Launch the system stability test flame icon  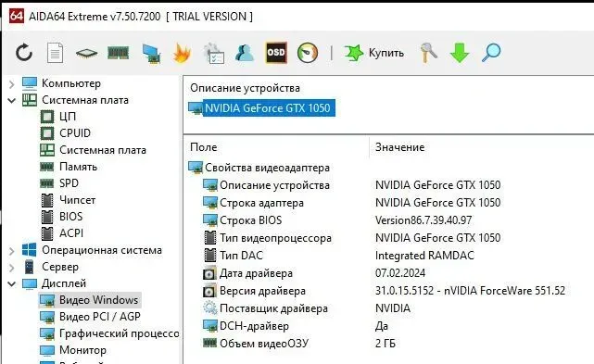tap(182, 53)
